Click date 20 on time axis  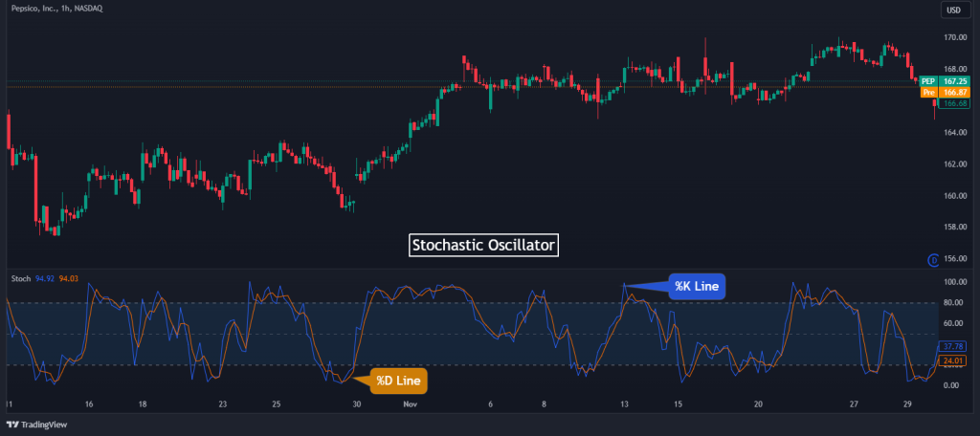758,404
